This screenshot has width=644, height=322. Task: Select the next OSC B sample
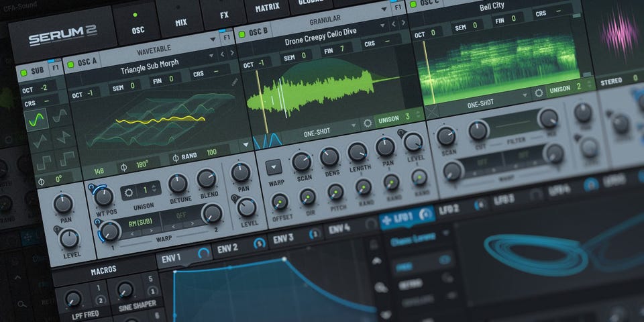click(403, 23)
